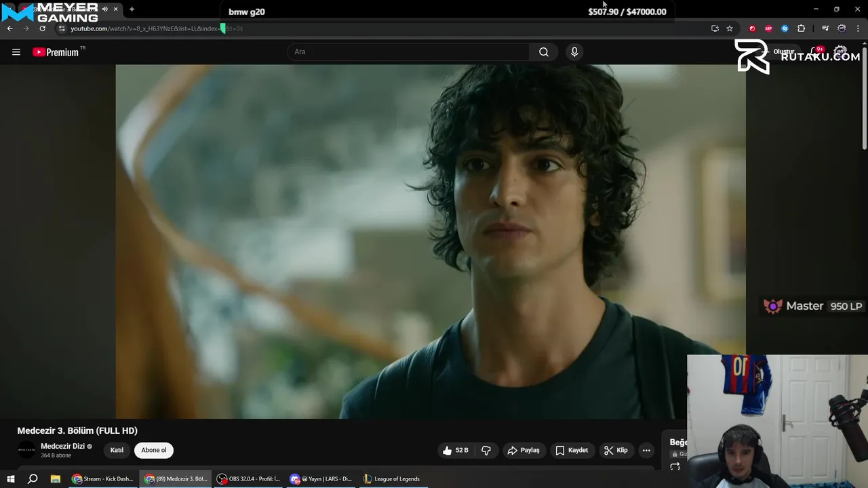Toggle playlist loop icon
This screenshot has width=868, height=488.
(675, 467)
